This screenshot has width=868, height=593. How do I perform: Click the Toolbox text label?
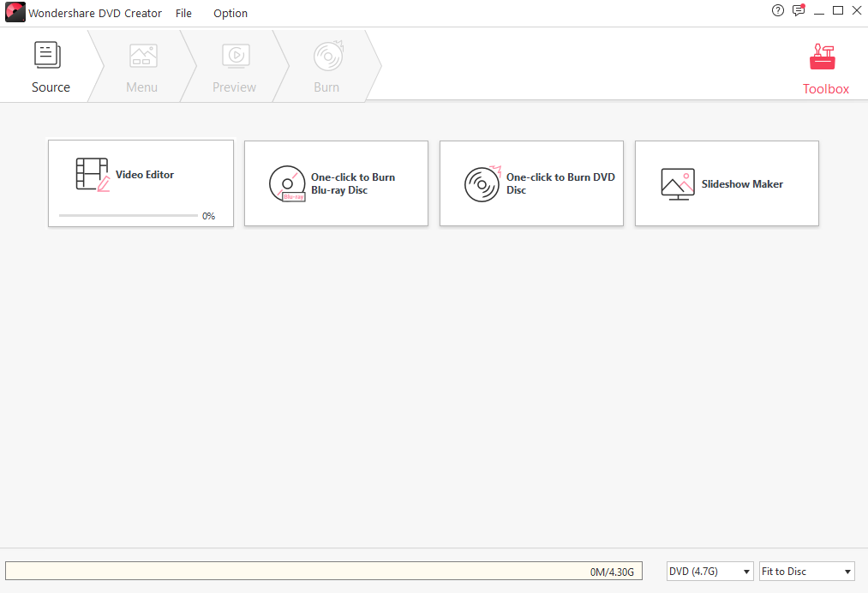826,89
